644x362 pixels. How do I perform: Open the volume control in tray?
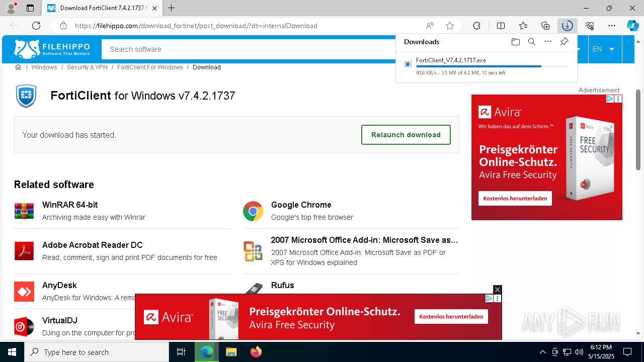tap(579, 352)
